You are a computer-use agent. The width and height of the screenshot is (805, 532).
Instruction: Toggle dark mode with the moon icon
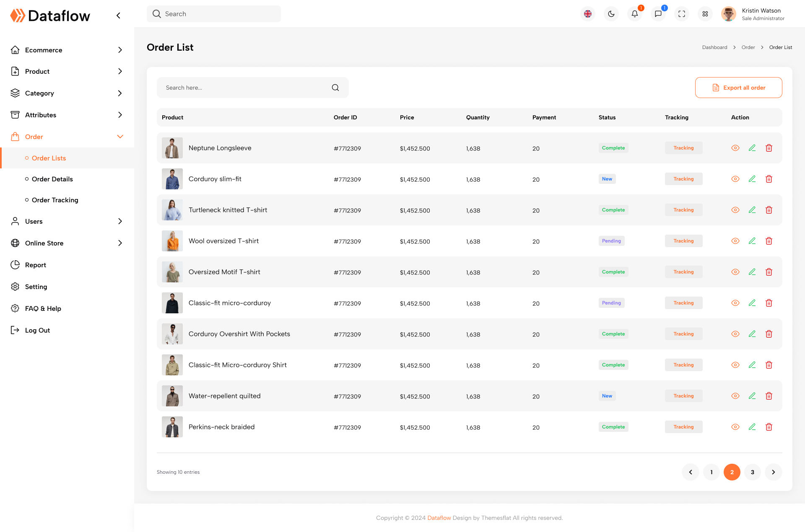pyautogui.click(x=611, y=14)
